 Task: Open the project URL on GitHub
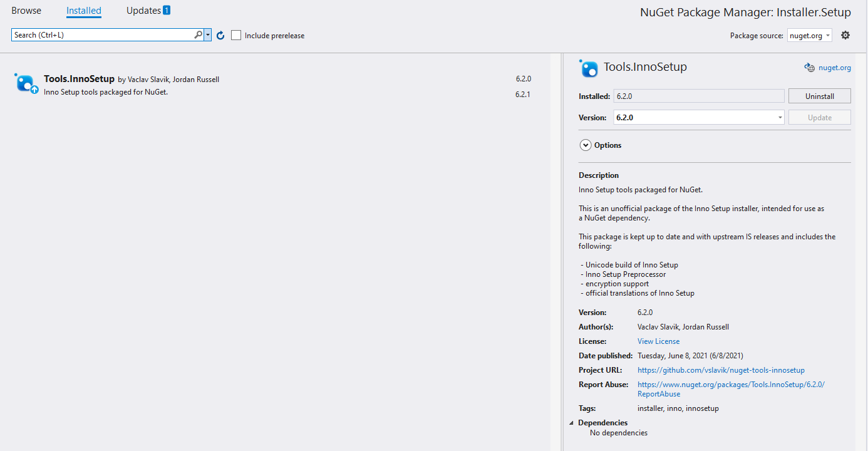[721, 370]
